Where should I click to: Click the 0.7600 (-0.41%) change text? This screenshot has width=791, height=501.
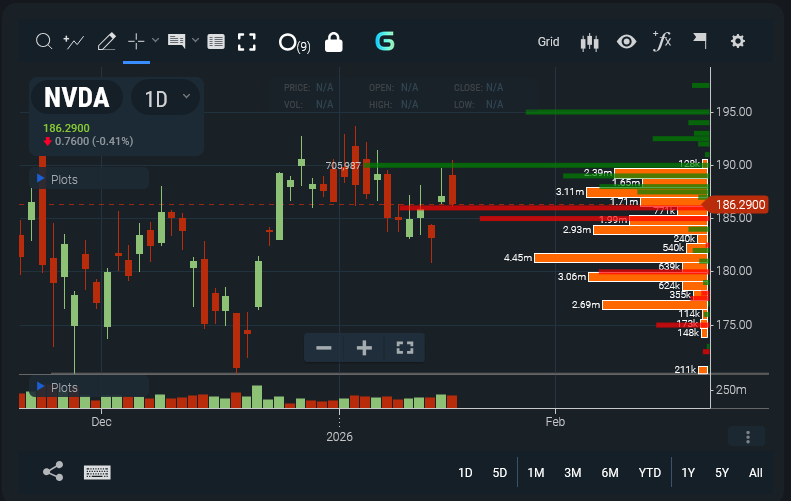pos(94,141)
